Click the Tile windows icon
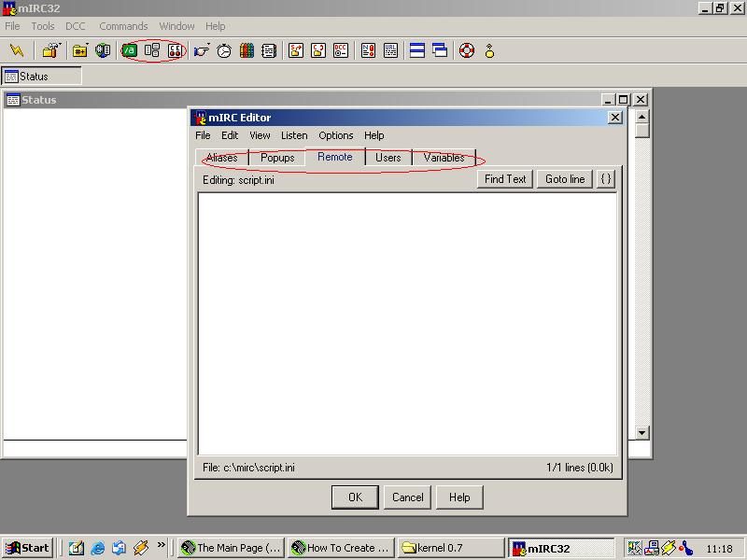The height and width of the screenshot is (560, 747). (x=417, y=50)
